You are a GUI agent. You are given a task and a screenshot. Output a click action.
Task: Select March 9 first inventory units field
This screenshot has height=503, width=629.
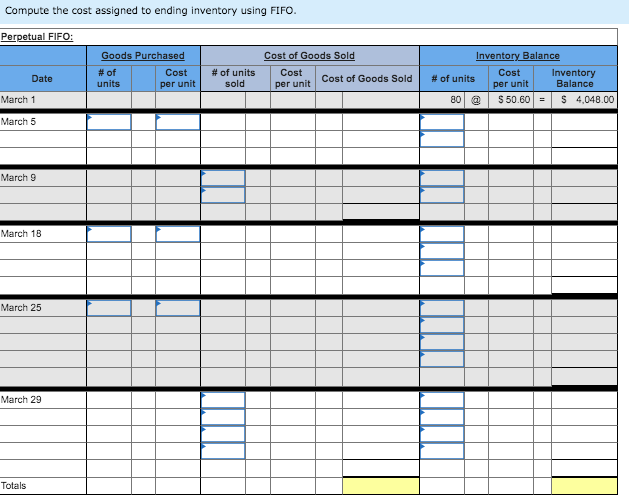pyautogui.click(x=442, y=178)
